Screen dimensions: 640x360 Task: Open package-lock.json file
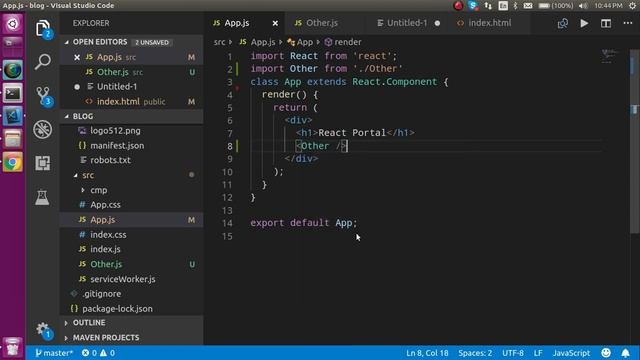[131, 309]
